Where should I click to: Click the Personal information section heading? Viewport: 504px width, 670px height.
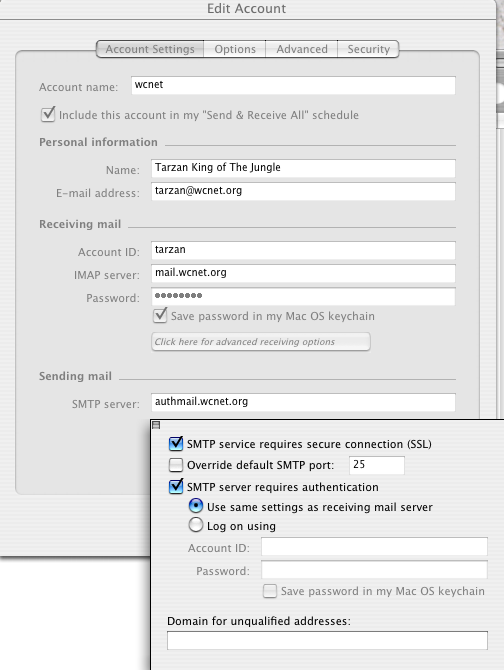coord(98,142)
